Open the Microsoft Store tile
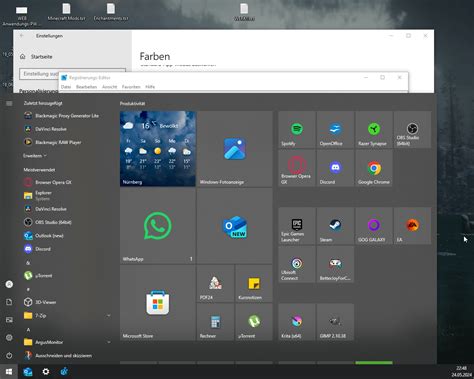 pos(158,303)
